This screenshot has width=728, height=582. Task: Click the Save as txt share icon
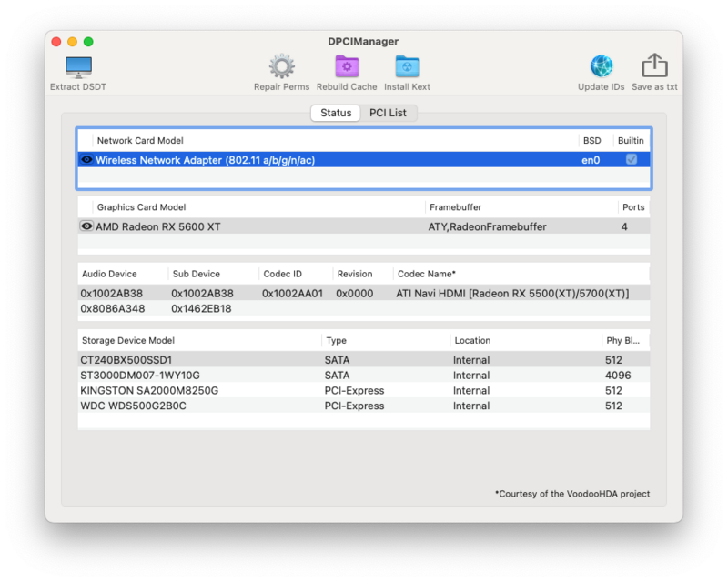pyautogui.click(x=654, y=66)
